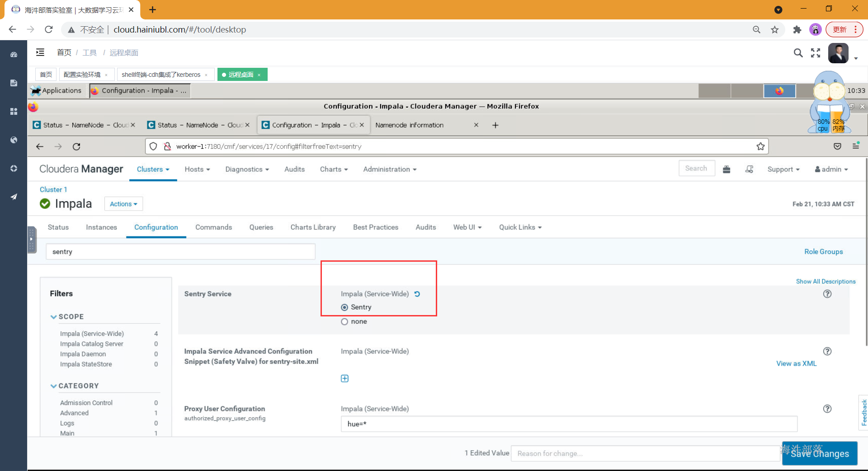Switch to the Charts Library tab
The height and width of the screenshot is (471, 868).
(313, 227)
